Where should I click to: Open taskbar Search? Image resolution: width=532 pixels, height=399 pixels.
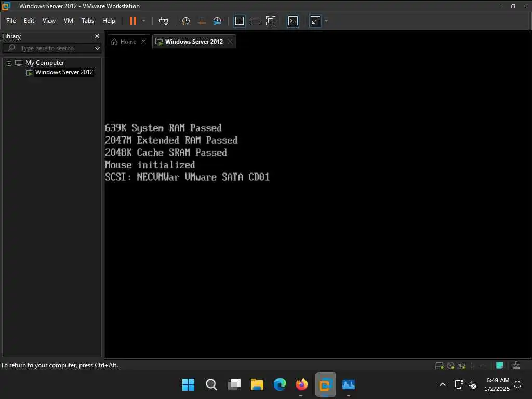click(x=211, y=384)
